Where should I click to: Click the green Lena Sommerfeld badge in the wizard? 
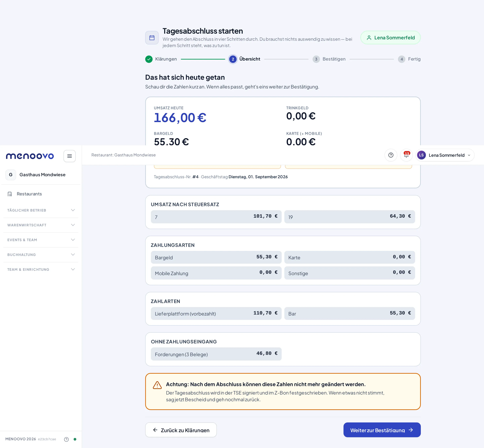pyautogui.click(x=391, y=38)
